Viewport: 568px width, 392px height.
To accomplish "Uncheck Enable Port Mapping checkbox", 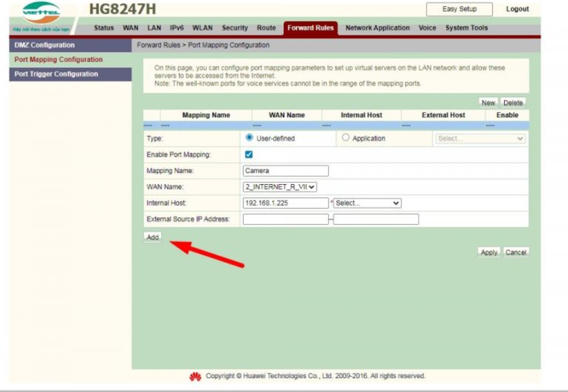I will (x=249, y=155).
